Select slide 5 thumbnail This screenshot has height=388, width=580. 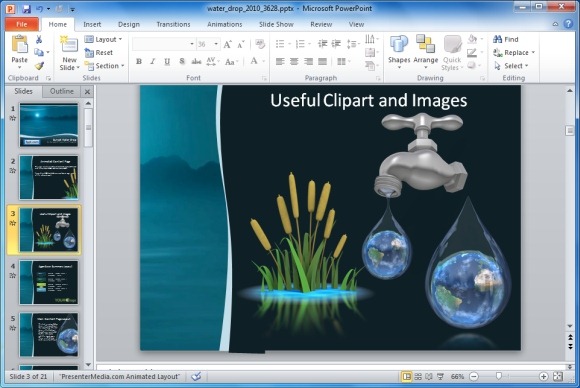click(49, 335)
